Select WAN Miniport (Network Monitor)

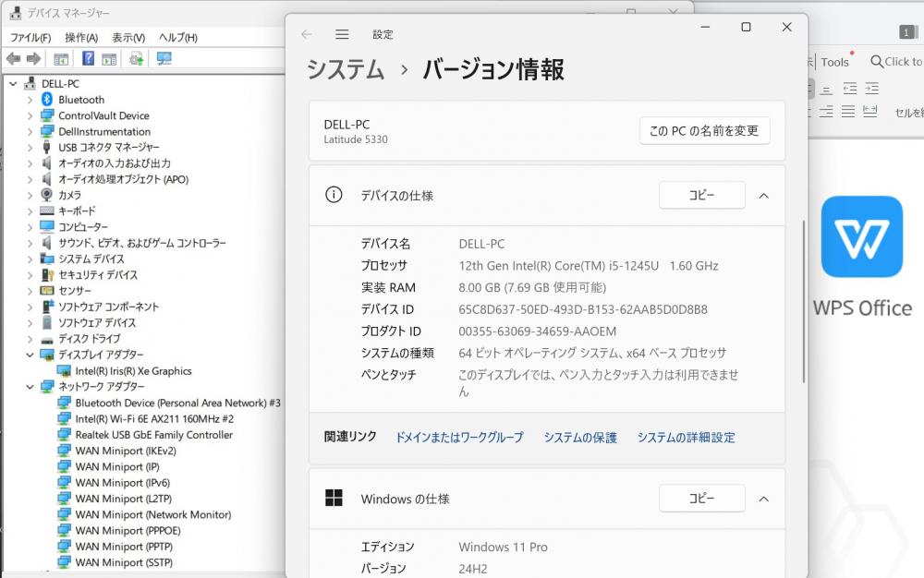pos(153,514)
